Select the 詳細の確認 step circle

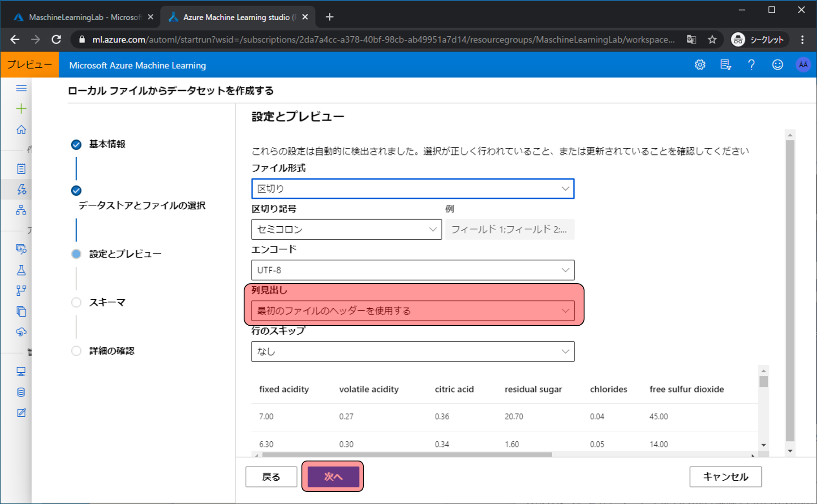pos(76,351)
